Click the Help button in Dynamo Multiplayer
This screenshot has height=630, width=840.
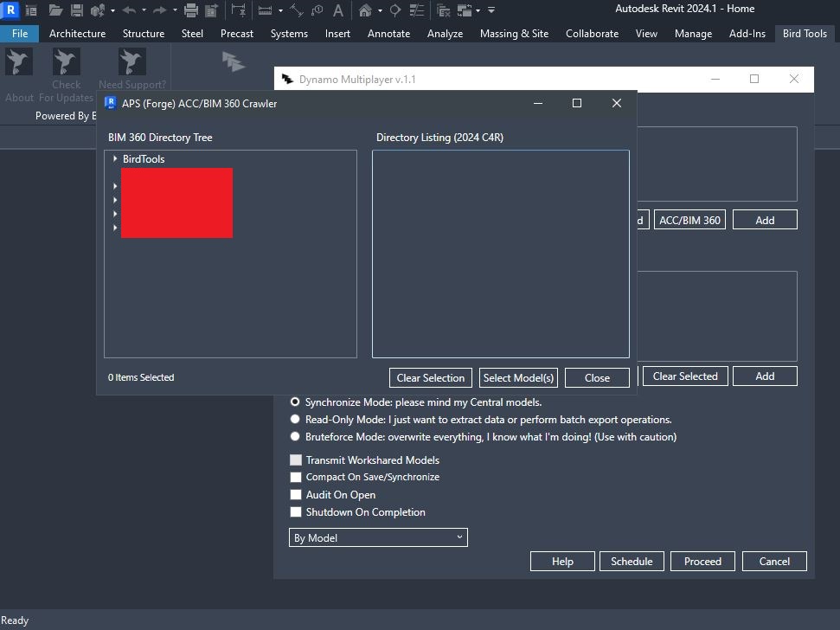point(562,561)
